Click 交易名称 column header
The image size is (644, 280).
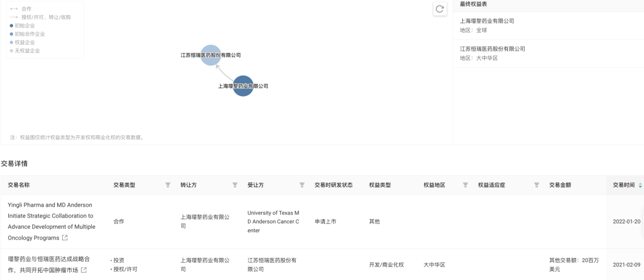(x=18, y=185)
